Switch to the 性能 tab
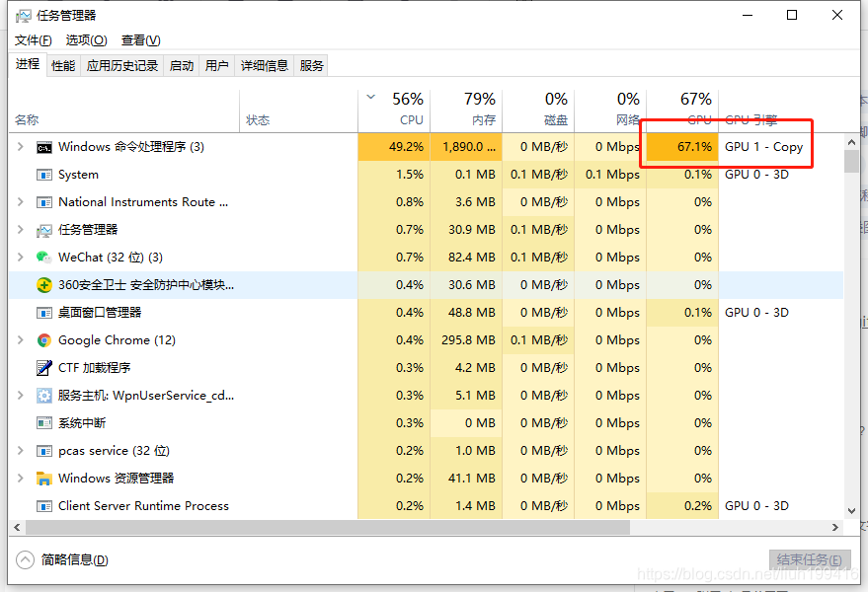Viewport: 868px width, 592px height. (x=63, y=66)
